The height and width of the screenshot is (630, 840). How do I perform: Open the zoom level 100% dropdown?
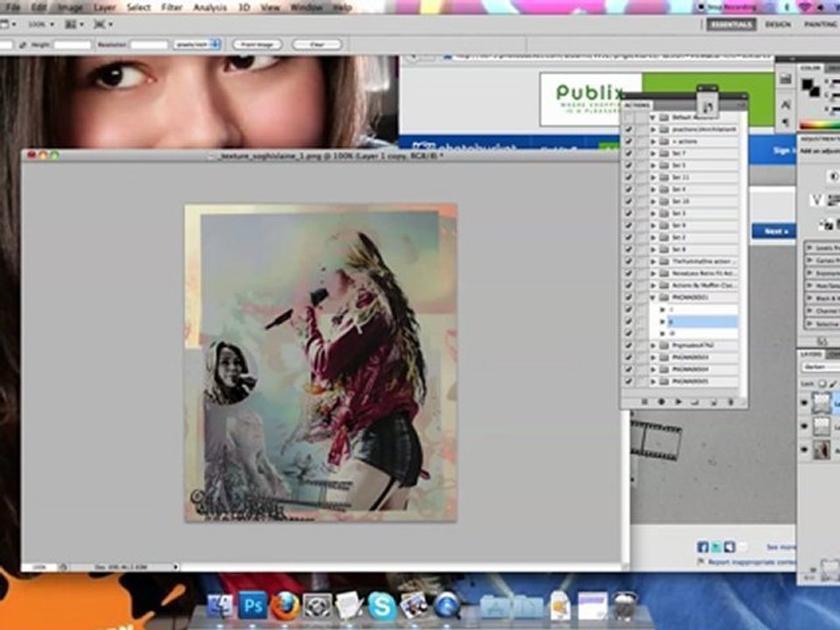coord(41,24)
